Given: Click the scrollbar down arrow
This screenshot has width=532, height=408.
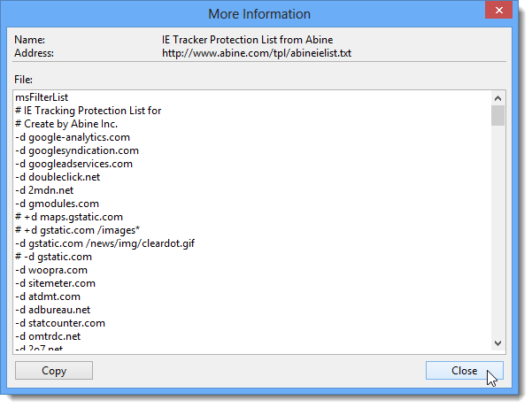Looking at the screenshot, I should (x=497, y=343).
